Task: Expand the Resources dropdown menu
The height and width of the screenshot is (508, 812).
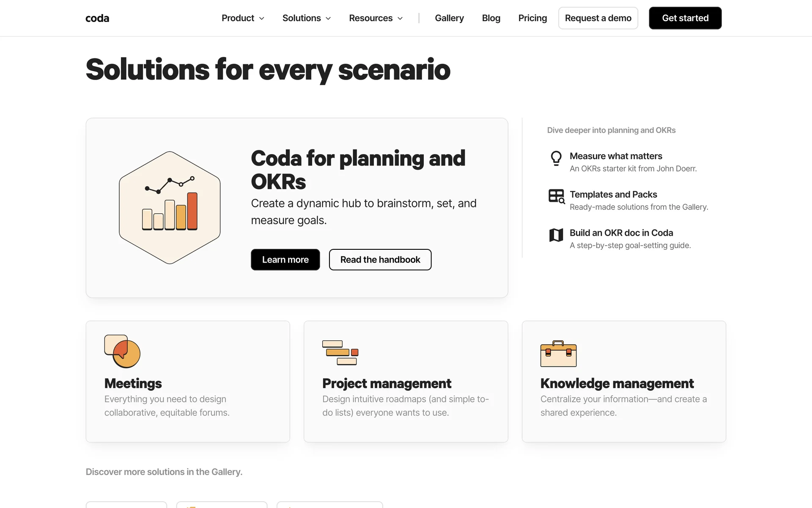Action: pyautogui.click(x=376, y=18)
